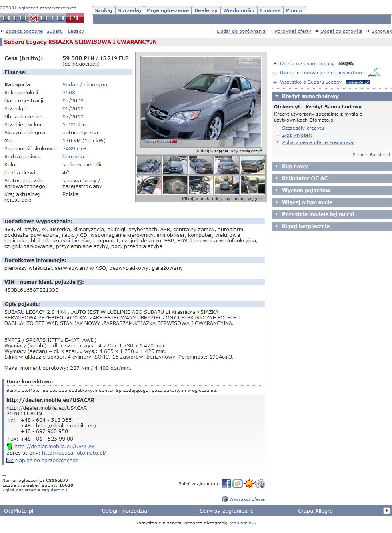Image resolution: width=392 pixels, height=533 pixels.
Task: Select the engine bay thumbnail
Action: pyautogui.click(x=201, y=186)
